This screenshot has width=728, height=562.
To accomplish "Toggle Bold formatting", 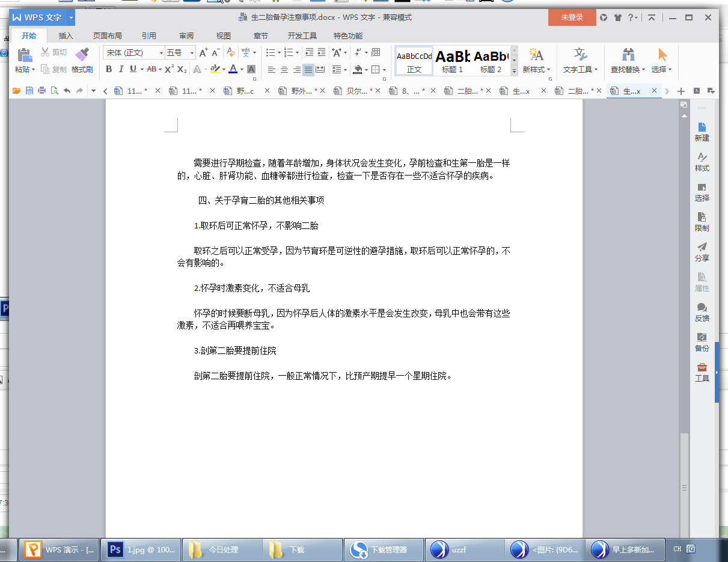I will tap(109, 69).
